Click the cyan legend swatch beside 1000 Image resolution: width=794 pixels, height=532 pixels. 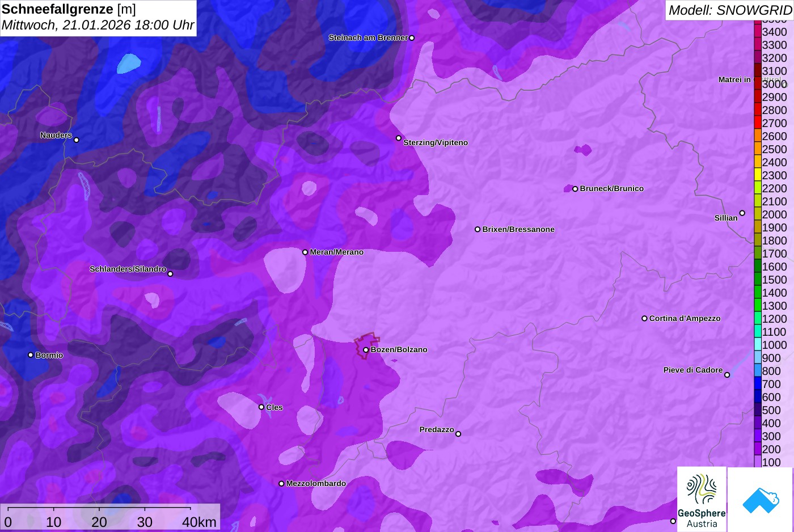pyautogui.click(x=757, y=344)
